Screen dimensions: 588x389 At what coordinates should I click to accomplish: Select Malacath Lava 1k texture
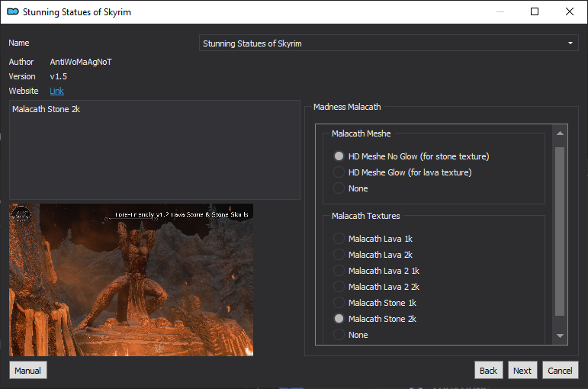pos(373,239)
